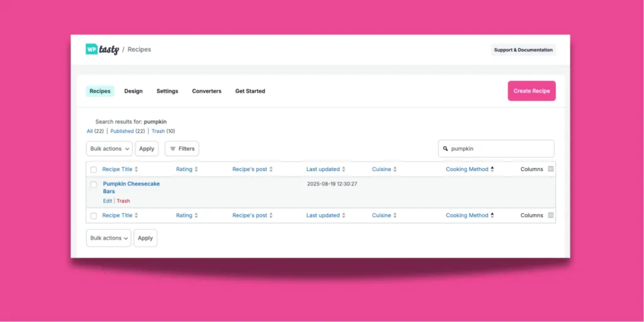Click the sort arrows beside footer Rating
The width and height of the screenshot is (644, 322).
[196, 216]
